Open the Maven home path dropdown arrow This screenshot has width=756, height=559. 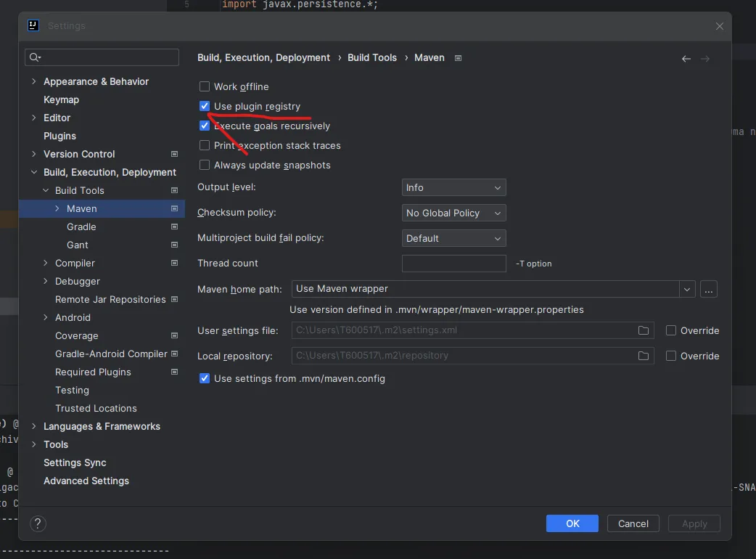[x=687, y=290]
